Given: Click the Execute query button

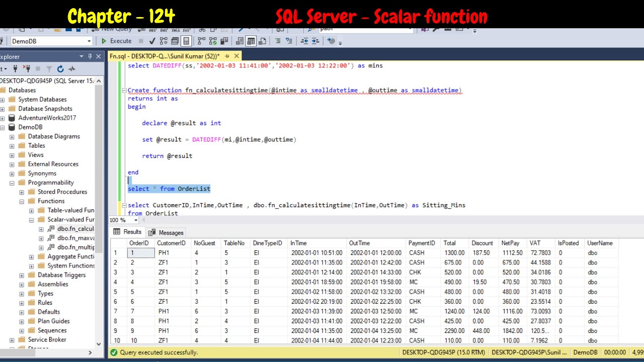Looking at the screenshot, I should coord(116,41).
